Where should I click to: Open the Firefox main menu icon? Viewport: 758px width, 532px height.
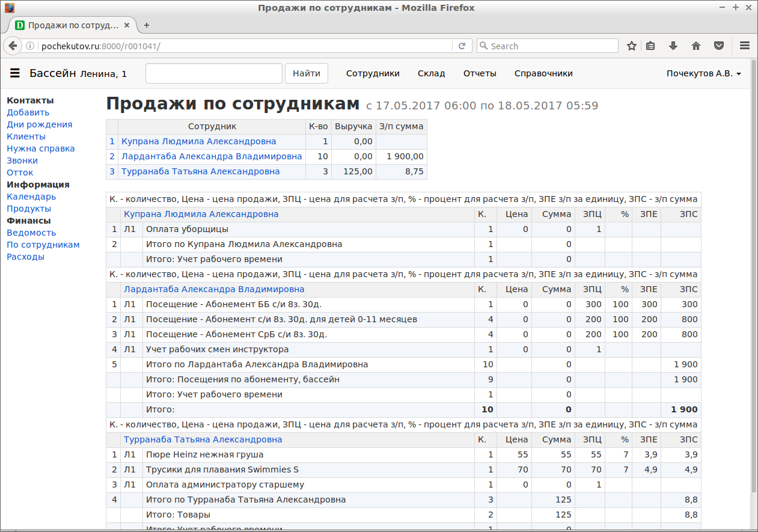[744, 46]
